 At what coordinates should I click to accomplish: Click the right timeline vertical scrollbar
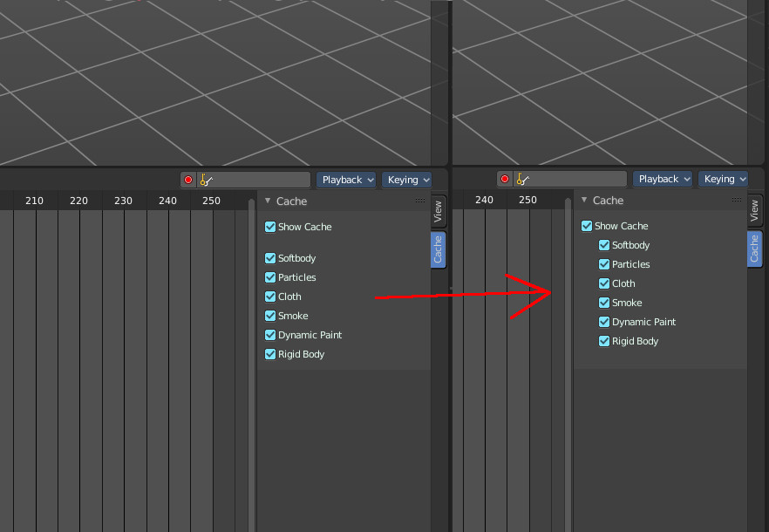pyautogui.click(x=568, y=365)
